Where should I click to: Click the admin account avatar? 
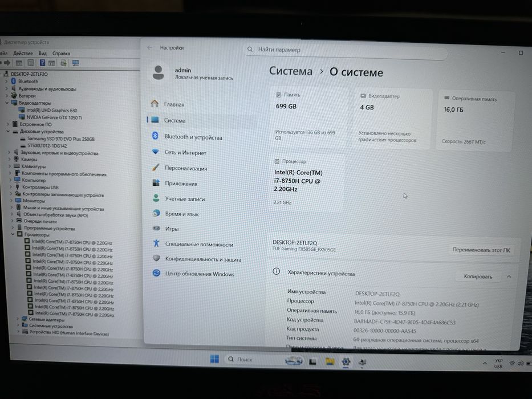point(158,72)
